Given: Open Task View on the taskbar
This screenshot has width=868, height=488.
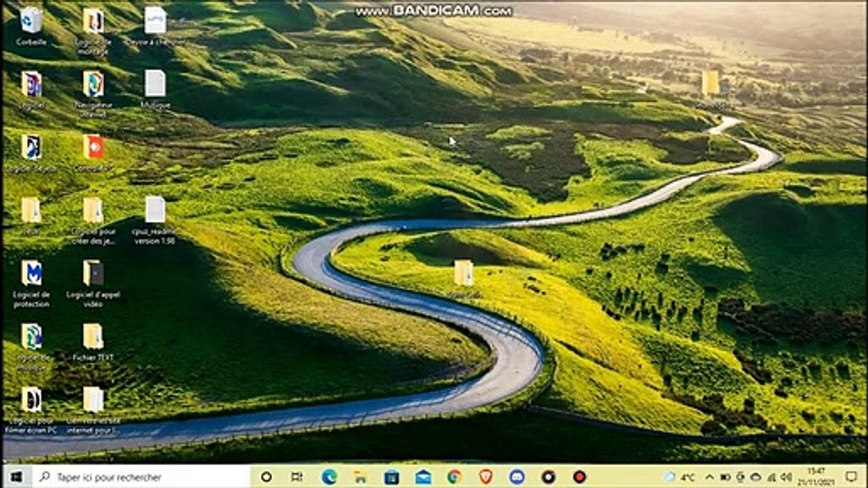Looking at the screenshot, I should (297, 477).
